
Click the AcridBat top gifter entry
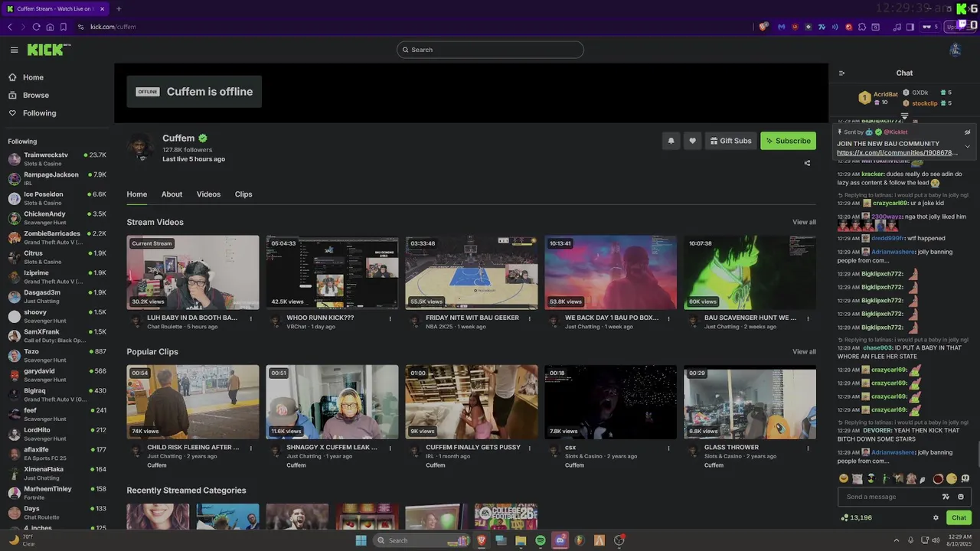coord(877,98)
